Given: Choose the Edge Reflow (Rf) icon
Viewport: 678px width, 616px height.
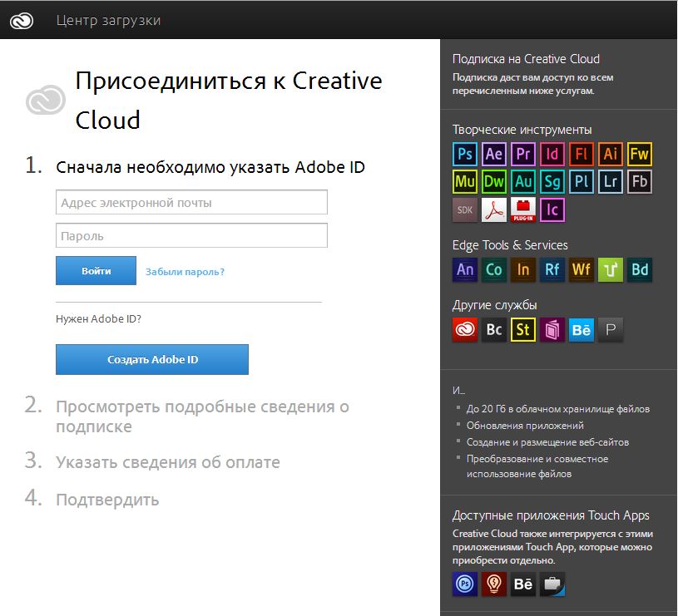Looking at the screenshot, I should [552, 269].
